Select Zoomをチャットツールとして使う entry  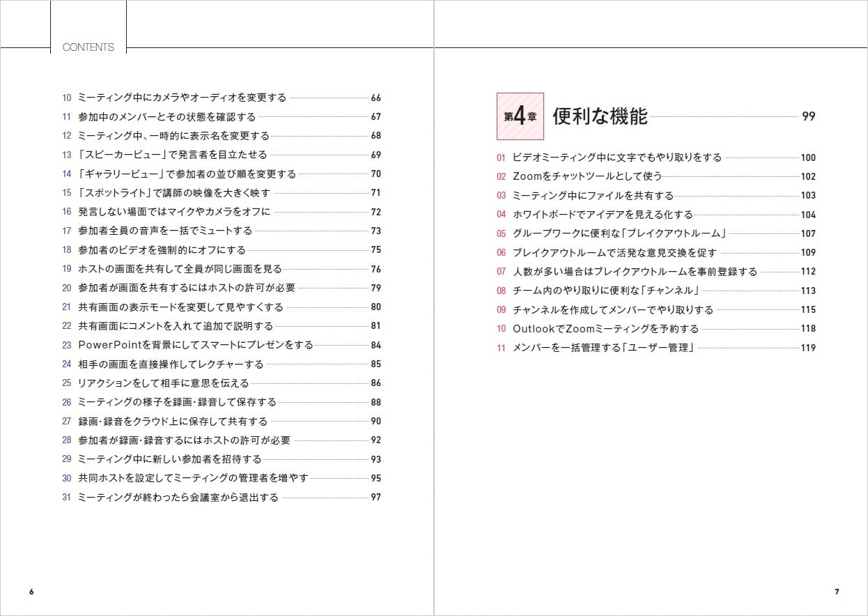pos(587,177)
